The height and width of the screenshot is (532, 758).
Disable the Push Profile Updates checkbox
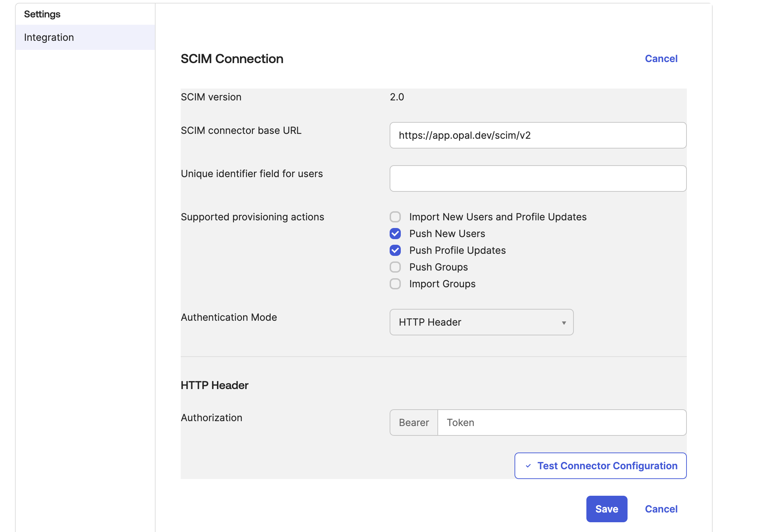[x=395, y=250]
